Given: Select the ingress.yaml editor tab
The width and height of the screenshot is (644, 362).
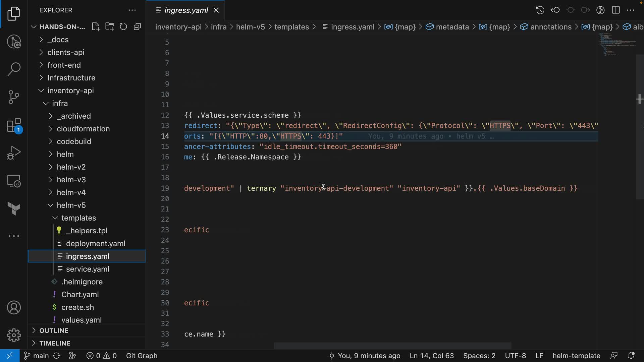Looking at the screenshot, I should click(186, 10).
